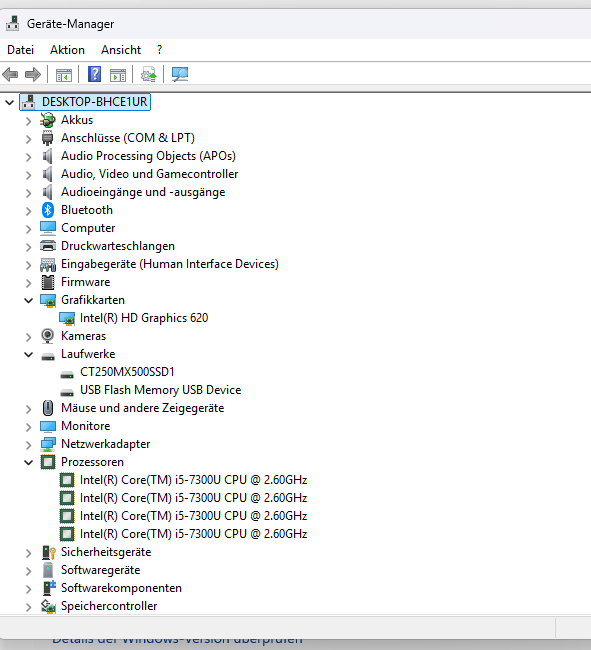Click the Mäuse und andere Zeigegeräte mouse icon
The height and width of the screenshot is (650, 591).
click(x=48, y=408)
